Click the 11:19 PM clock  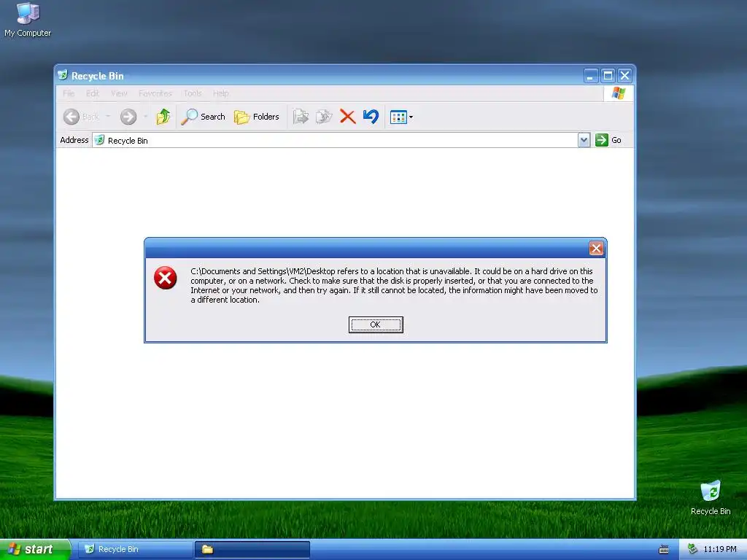click(x=720, y=549)
